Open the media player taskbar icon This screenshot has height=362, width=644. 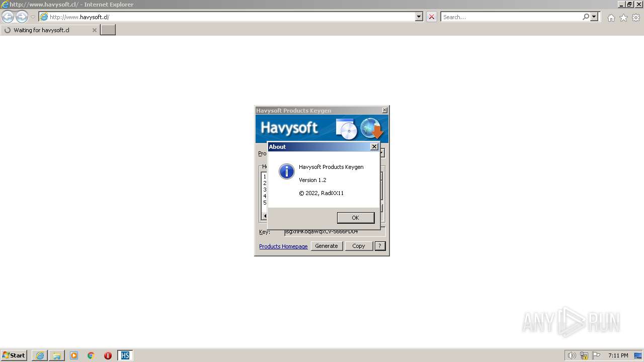click(x=74, y=355)
